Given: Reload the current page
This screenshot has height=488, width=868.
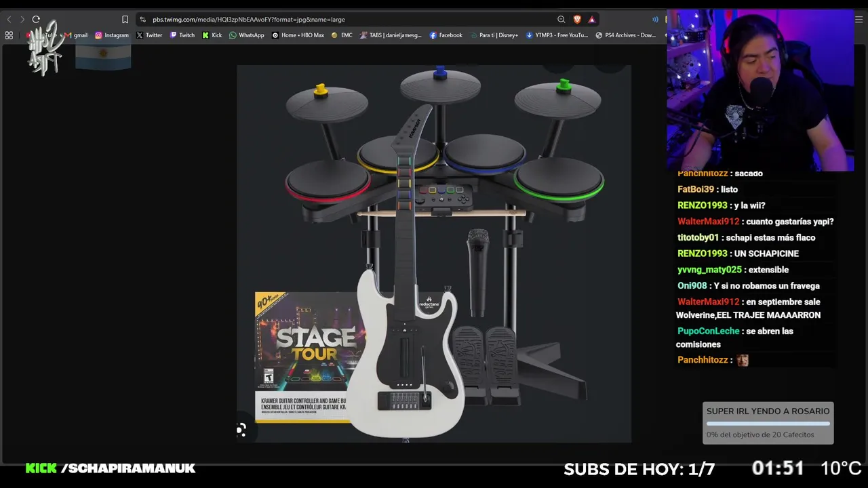Looking at the screenshot, I should pos(36,20).
